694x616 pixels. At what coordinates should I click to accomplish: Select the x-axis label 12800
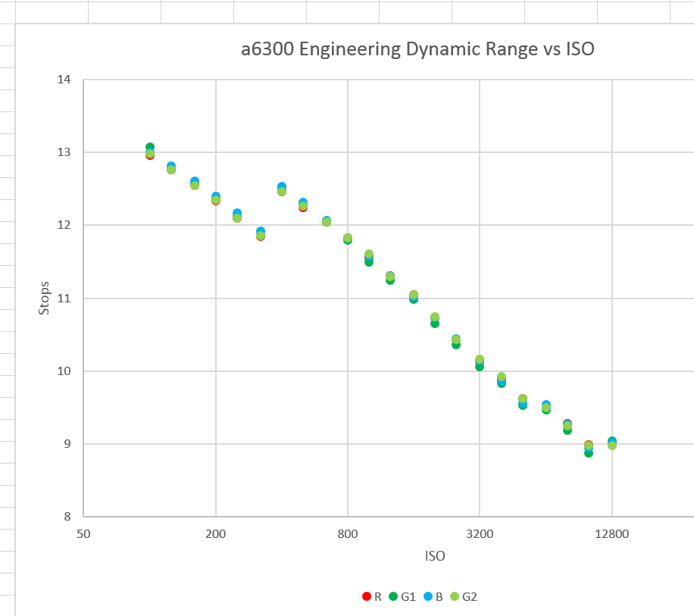pyautogui.click(x=611, y=533)
